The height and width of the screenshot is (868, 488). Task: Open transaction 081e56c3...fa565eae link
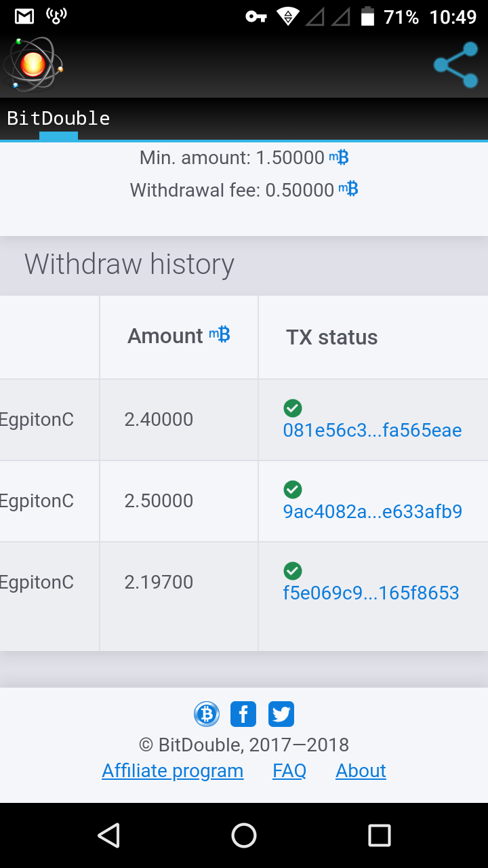point(372,430)
